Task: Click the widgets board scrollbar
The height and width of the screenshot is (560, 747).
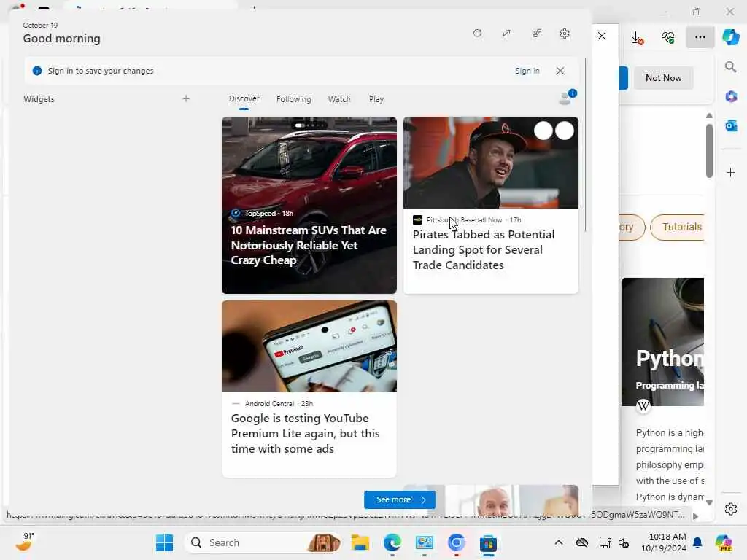Action: coord(585,145)
